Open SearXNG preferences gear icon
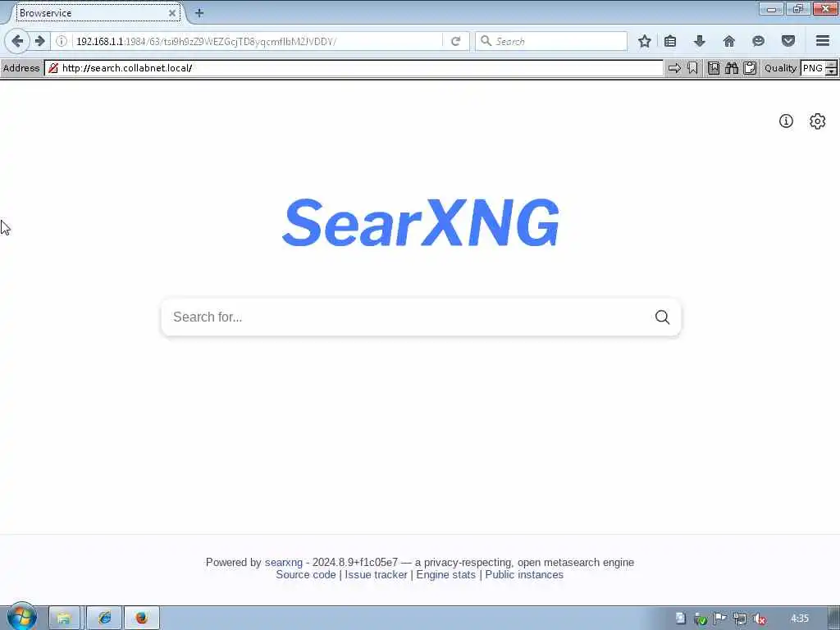Screen dimensions: 840x630 pos(818,121)
